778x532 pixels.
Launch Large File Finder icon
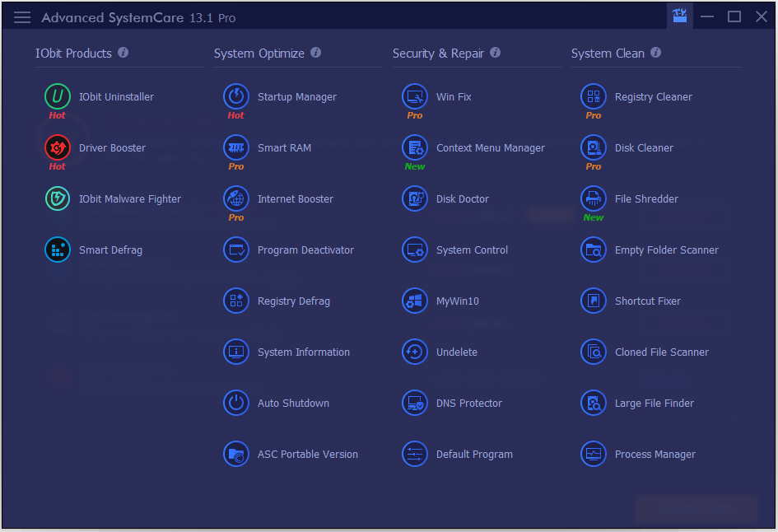tap(594, 403)
